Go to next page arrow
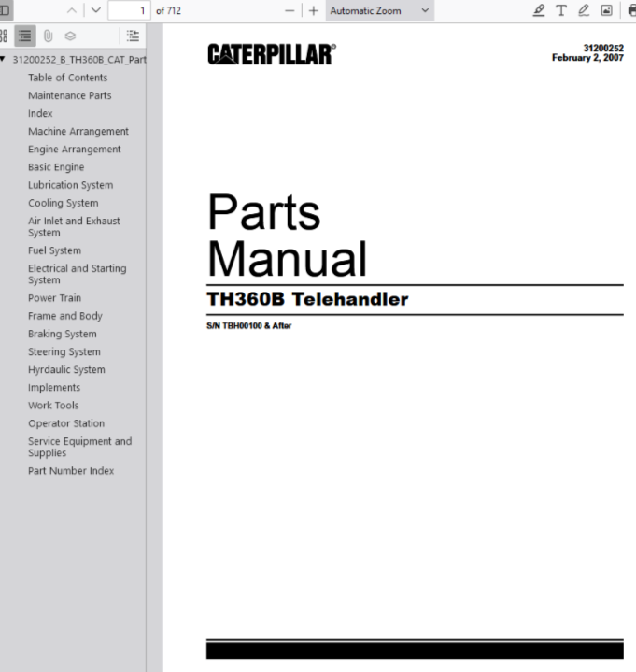This screenshot has height=672, width=636. pyautogui.click(x=96, y=10)
